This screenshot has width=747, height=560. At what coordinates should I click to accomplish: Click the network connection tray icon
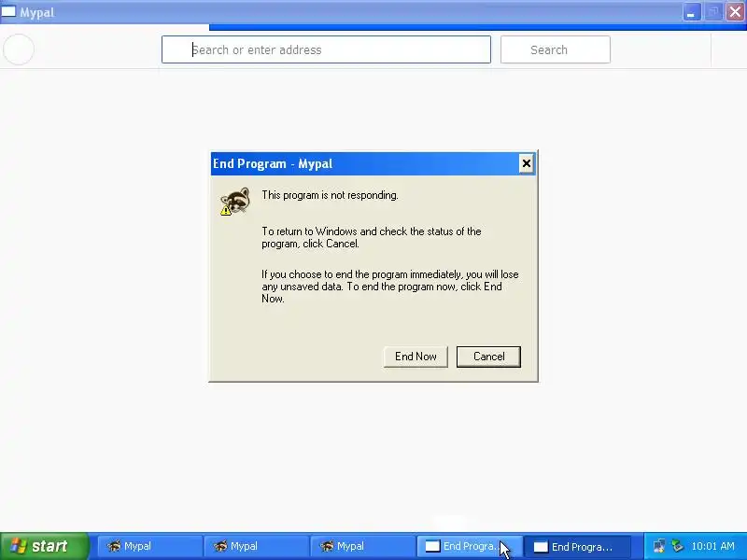coord(659,546)
